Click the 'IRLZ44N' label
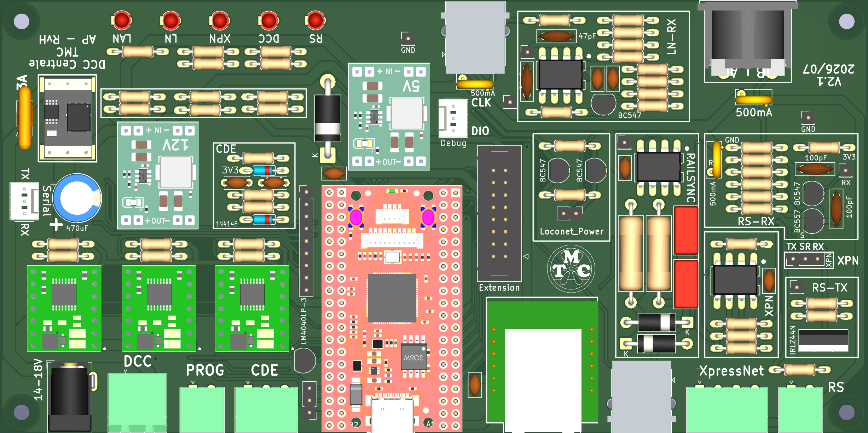This screenshot has width=868, height=433. tap(793, 340)
